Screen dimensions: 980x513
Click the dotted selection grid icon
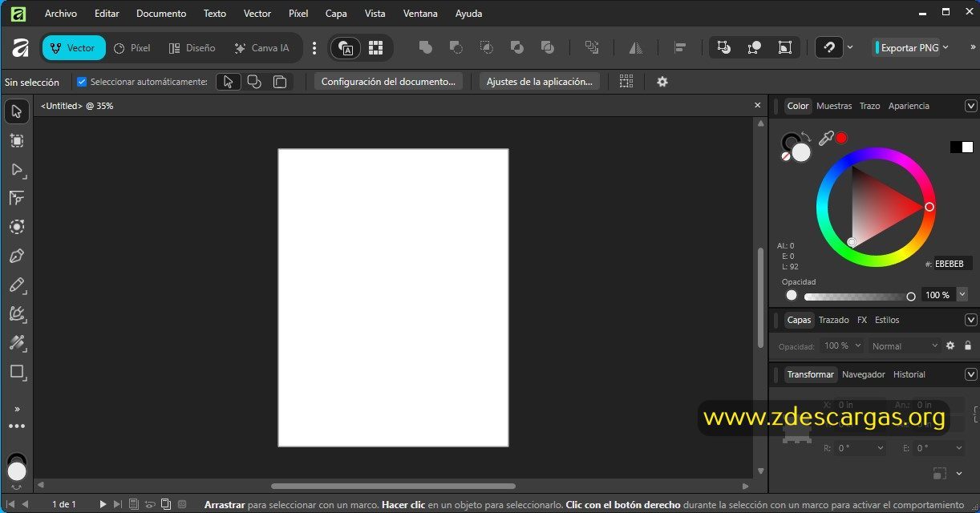coord(626,82)
